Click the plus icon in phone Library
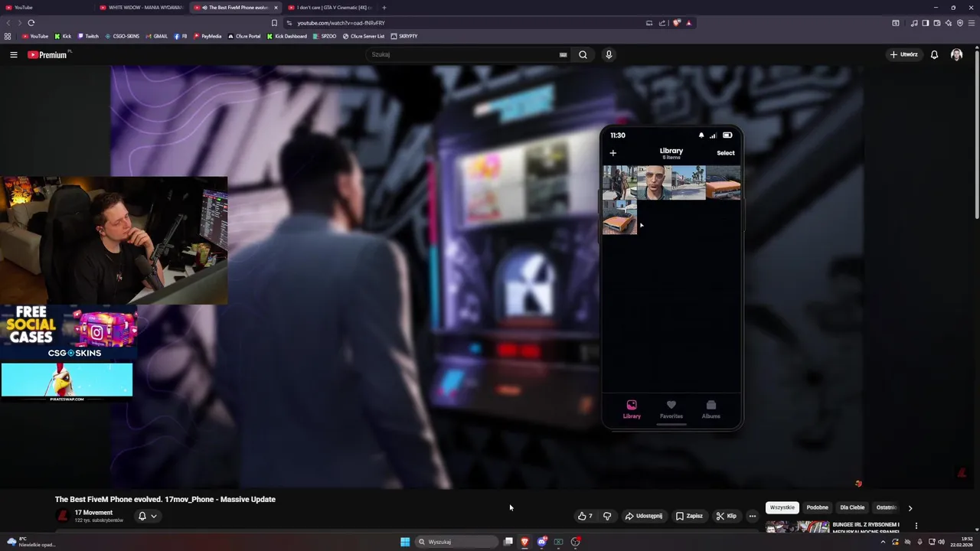The height and width of the screenshot is (551, 980). pos(612,153)
